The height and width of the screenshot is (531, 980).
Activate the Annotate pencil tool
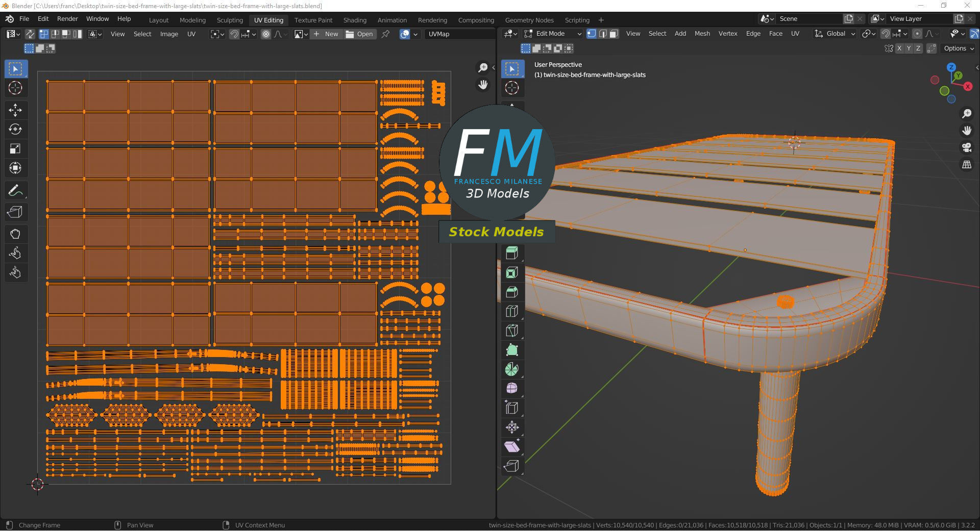(15, 191)
